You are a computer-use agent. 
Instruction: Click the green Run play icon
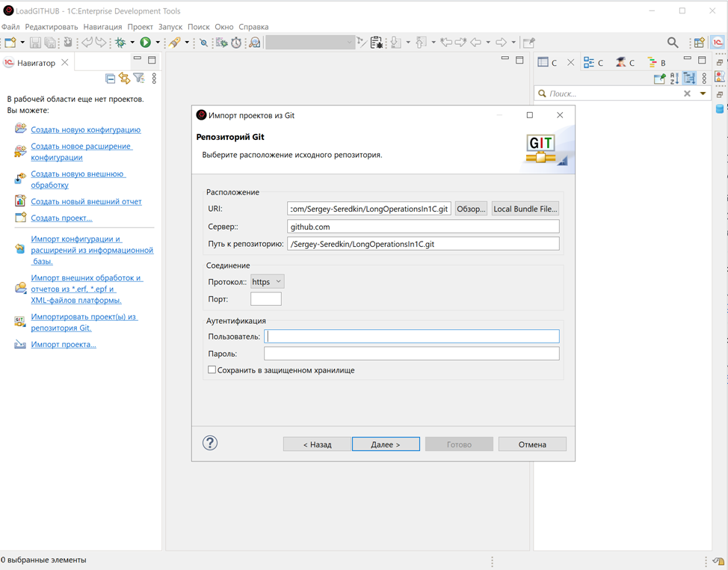click(145, 43)
